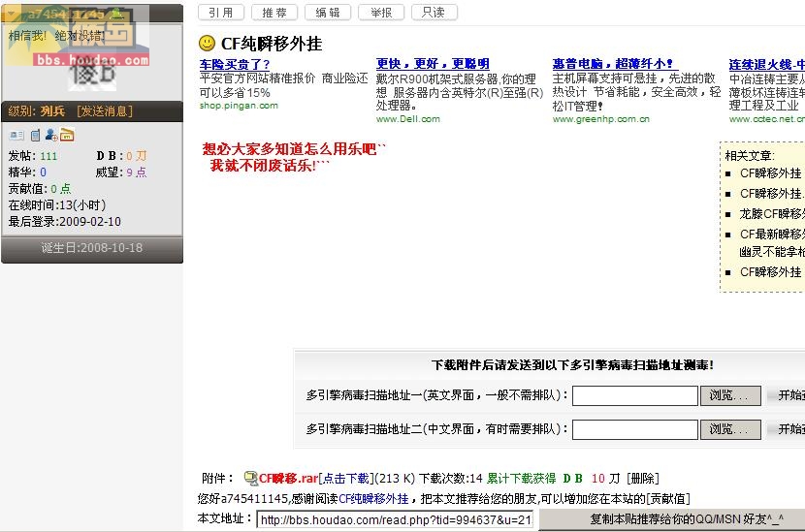805x532 pixels.
Task: Click the CF瞬移.rar attachment name
Action: coord(288,478)
